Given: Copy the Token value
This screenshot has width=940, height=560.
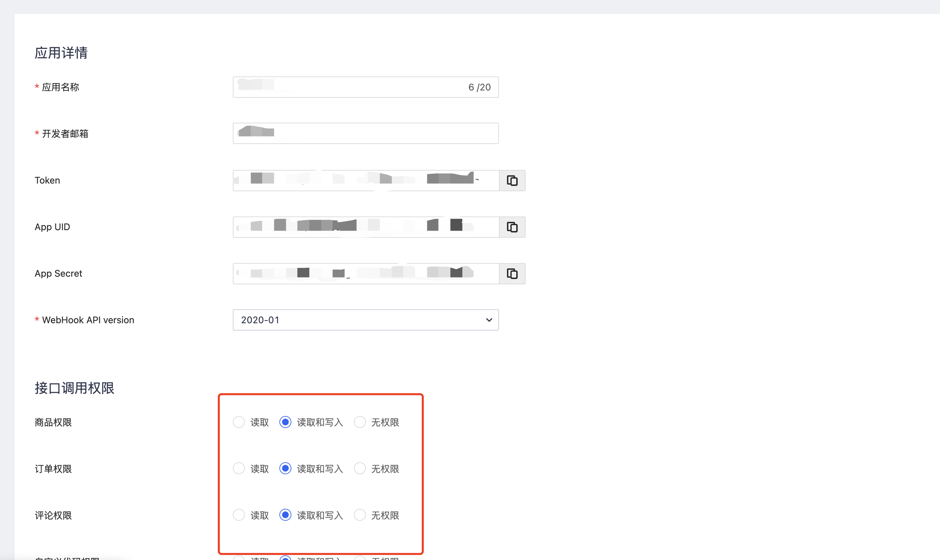Looking at the screenshot, I should pyautogui.click(x=512, y=180).
